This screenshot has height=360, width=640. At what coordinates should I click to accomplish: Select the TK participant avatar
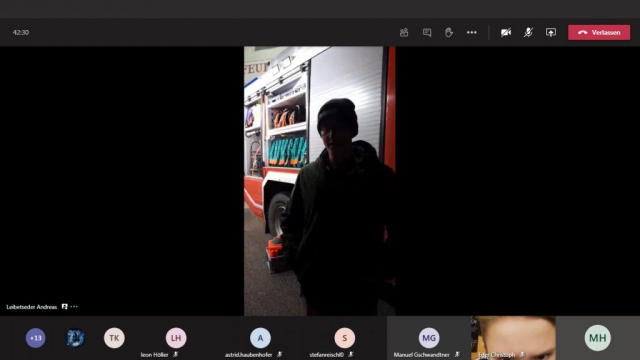[x=114, y=338]
